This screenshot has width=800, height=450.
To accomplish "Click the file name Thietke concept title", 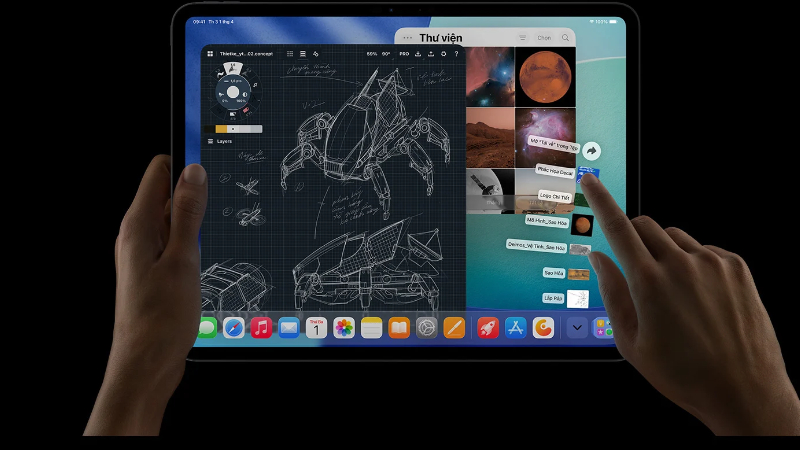I will 246,54.
